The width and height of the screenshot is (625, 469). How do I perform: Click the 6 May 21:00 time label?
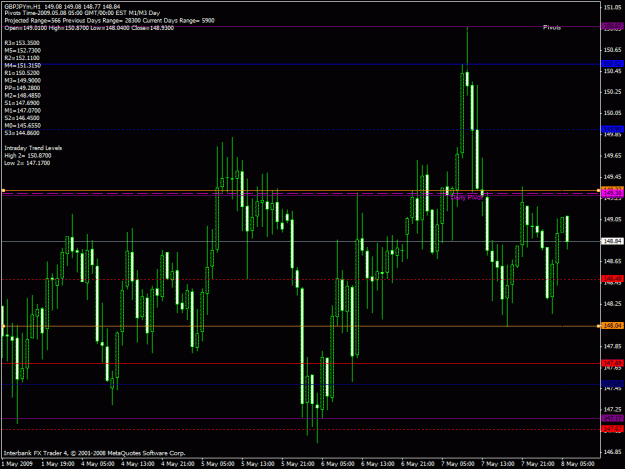click(418, 464)
